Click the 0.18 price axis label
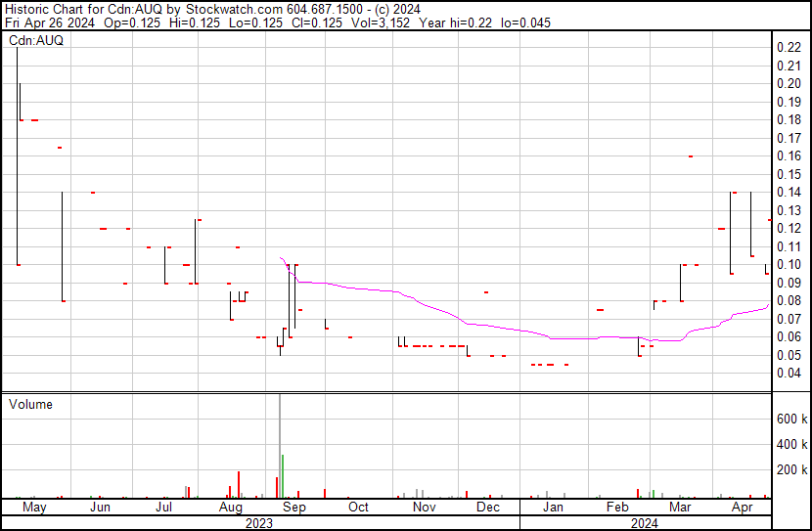 click(x=789, y=120)
